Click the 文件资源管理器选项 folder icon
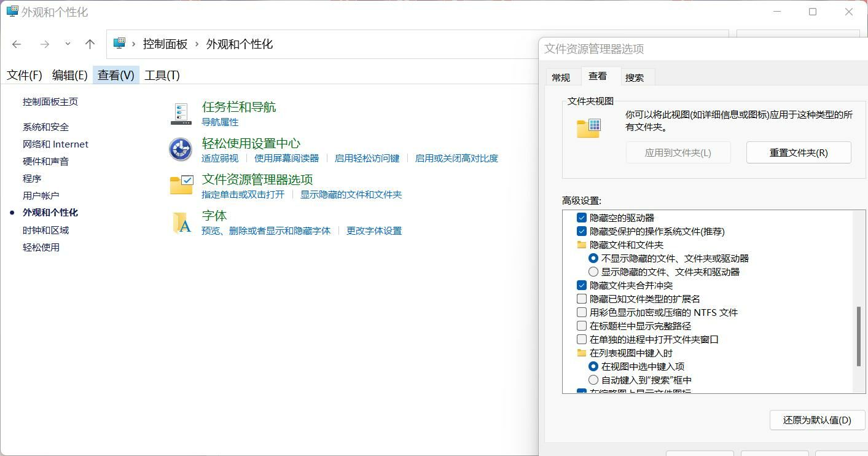The height and width of the screenshot is (456, 868). point(181,185)
